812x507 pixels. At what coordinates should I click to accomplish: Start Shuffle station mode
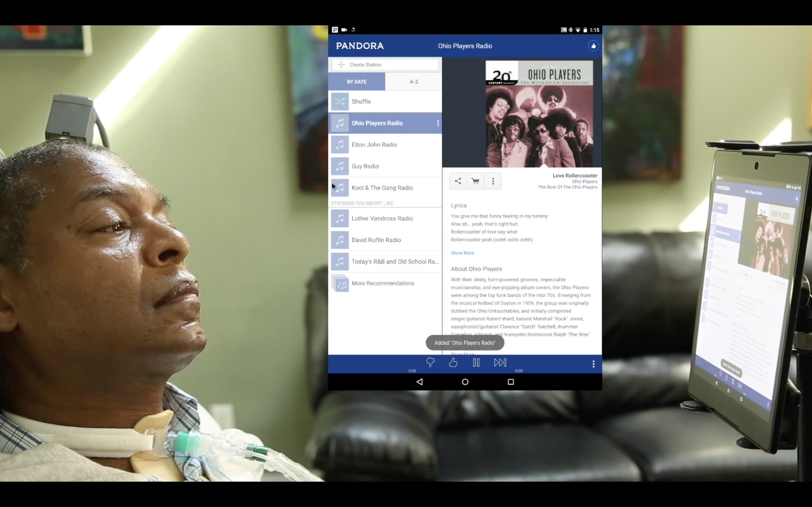pyautogui.click(x=385, y=102)
